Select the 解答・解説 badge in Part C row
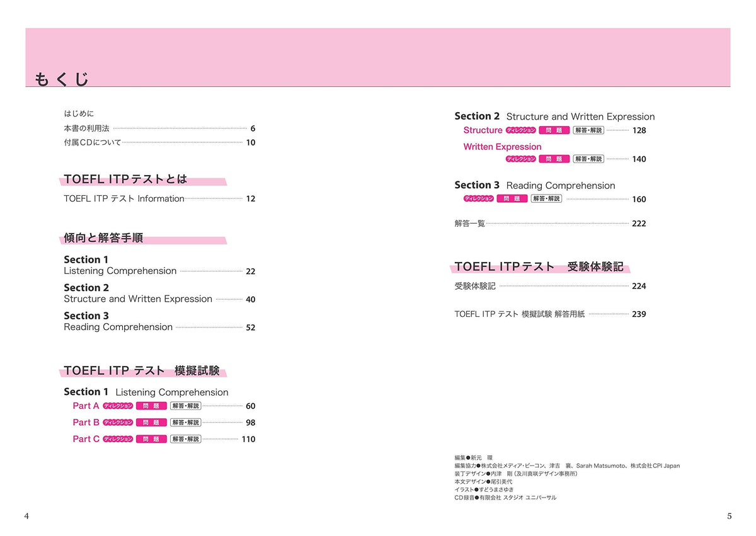The width and height of the screenshot is (756, 536). tap(185, 439)
